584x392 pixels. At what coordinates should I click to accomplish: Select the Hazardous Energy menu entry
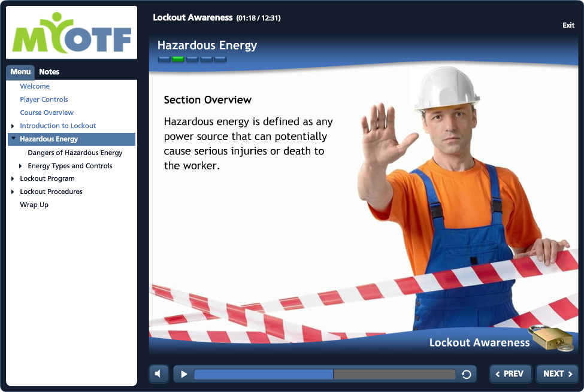[71, 139]
